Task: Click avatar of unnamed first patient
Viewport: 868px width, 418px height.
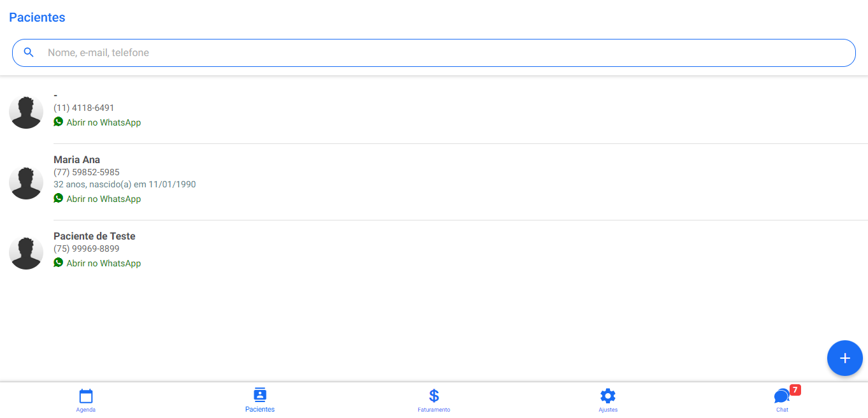Action: click(x=26, y=112)
